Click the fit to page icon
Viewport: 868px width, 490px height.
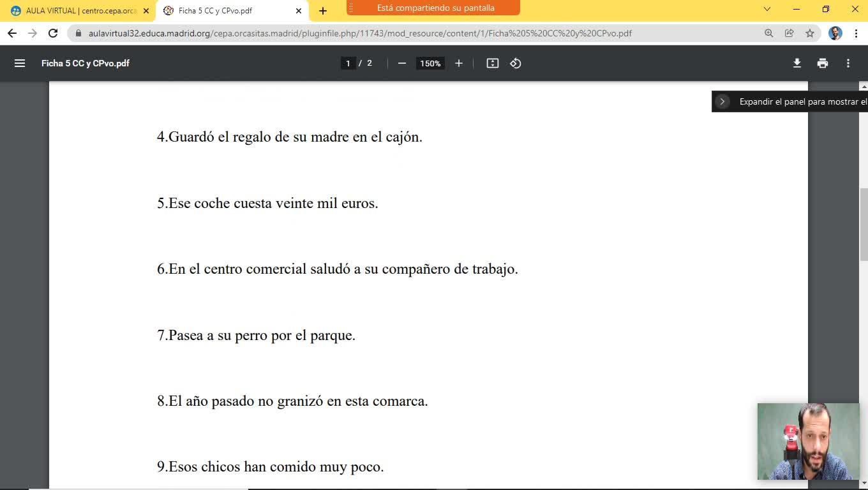point(493,63)
